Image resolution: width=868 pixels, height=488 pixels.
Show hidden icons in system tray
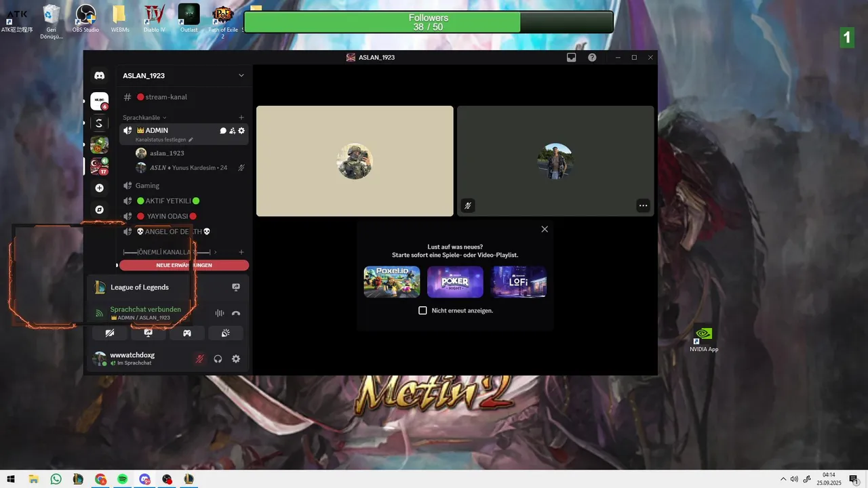[783, 479]
